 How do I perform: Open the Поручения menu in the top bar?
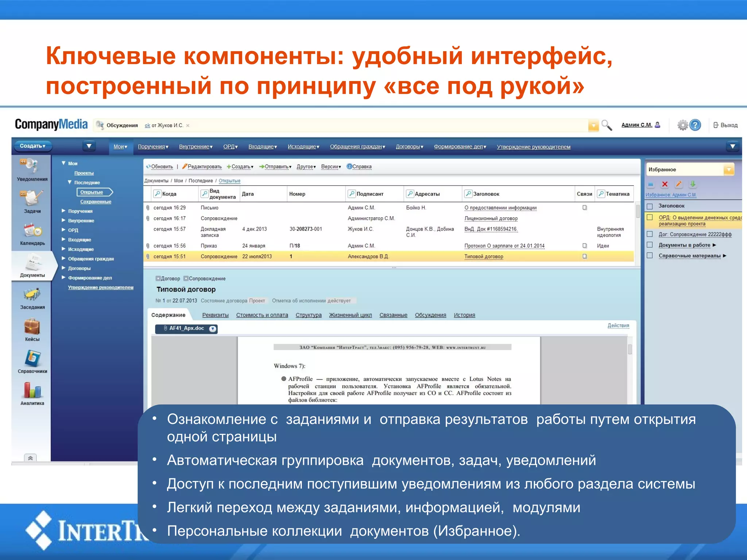coord(153,147)
